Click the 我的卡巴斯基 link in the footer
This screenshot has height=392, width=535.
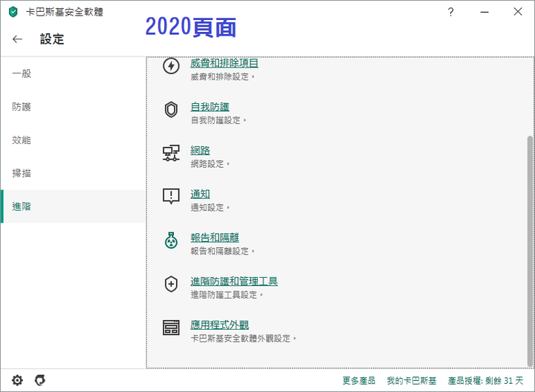[412, 380]
